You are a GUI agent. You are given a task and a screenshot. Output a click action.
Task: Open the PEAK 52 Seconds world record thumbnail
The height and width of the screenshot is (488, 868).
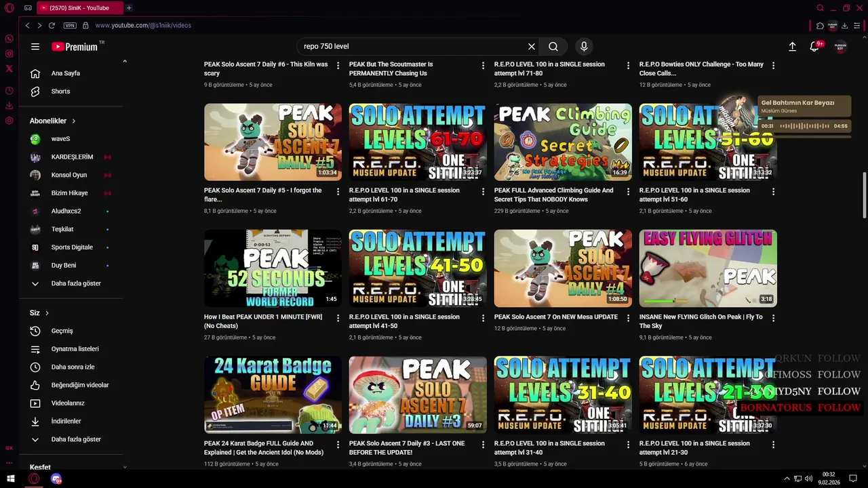pos(273,268)
